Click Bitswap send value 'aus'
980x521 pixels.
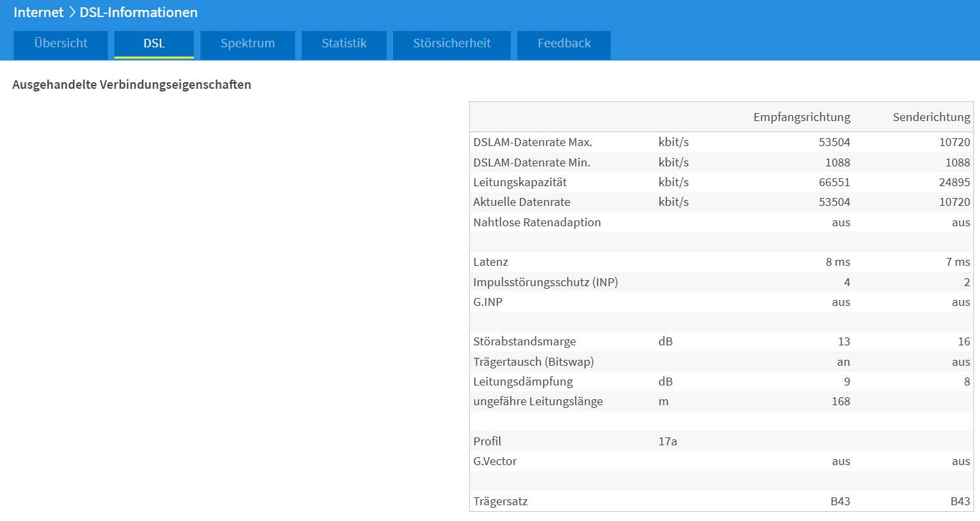(x=961, y=362)
